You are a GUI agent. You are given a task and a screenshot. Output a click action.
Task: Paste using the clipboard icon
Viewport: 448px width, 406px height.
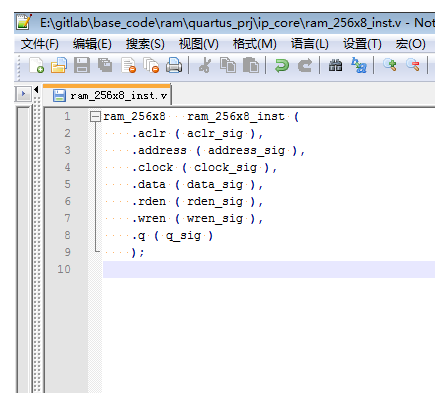coord(251,65)
